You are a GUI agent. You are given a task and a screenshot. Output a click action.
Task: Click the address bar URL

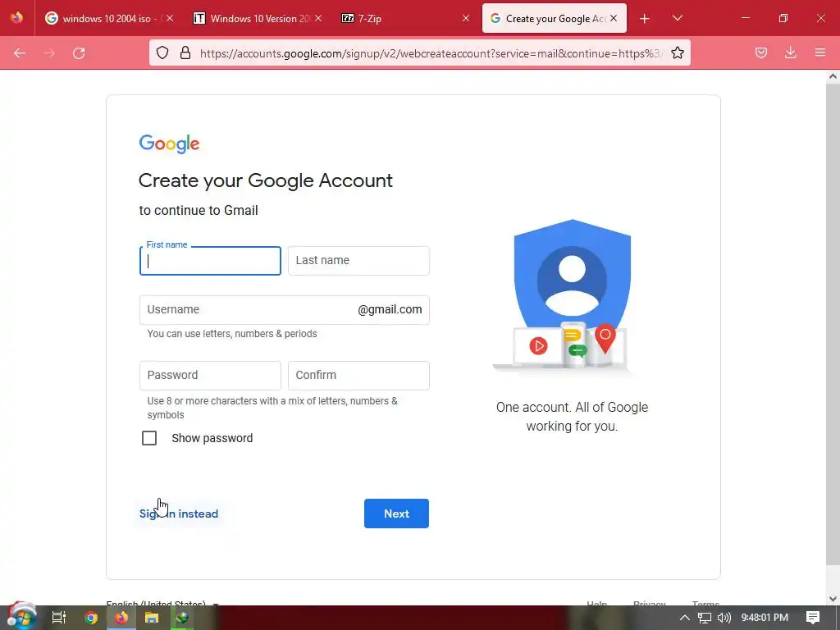[431, 53]
